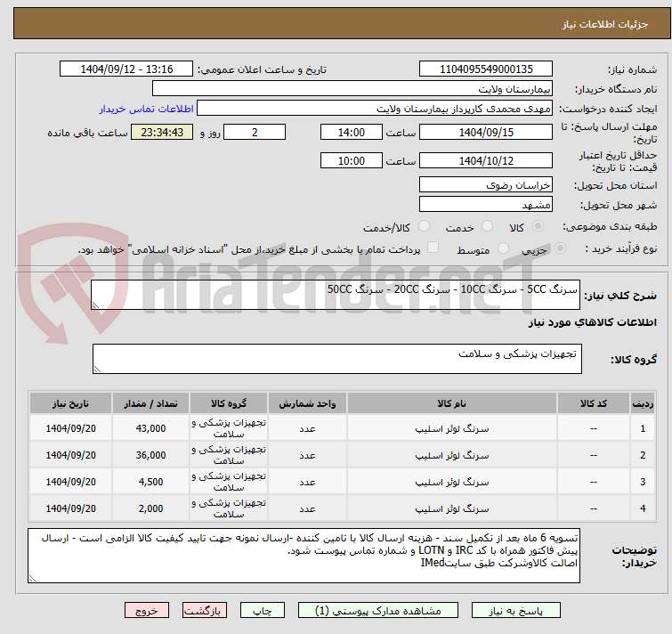Viewport: 672px width, 634px height.
Task: Click the date 1404/09/20 in row 4
Action: point(70,508)
